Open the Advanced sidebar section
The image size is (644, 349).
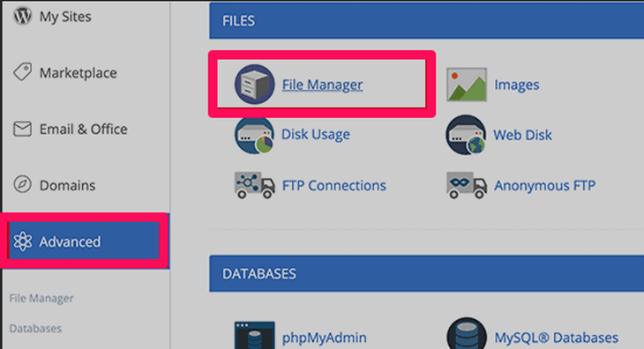[x=84, y=241]
